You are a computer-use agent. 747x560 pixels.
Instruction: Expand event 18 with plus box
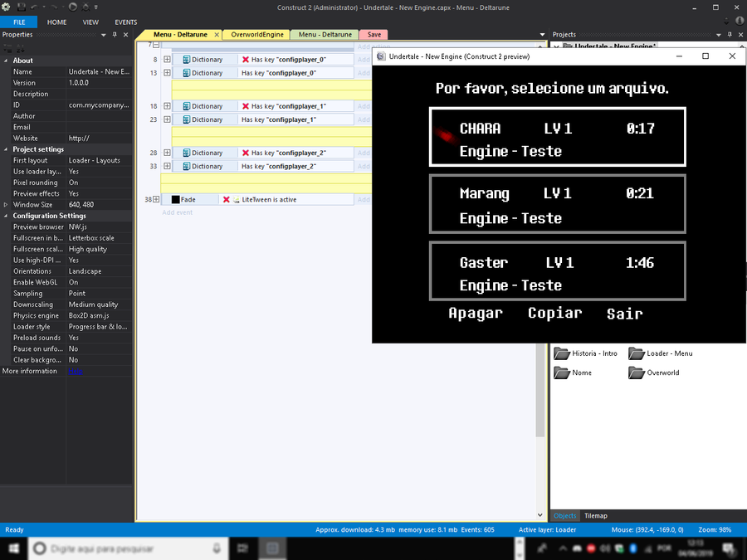pyautogui.click(x=167, y=106)
